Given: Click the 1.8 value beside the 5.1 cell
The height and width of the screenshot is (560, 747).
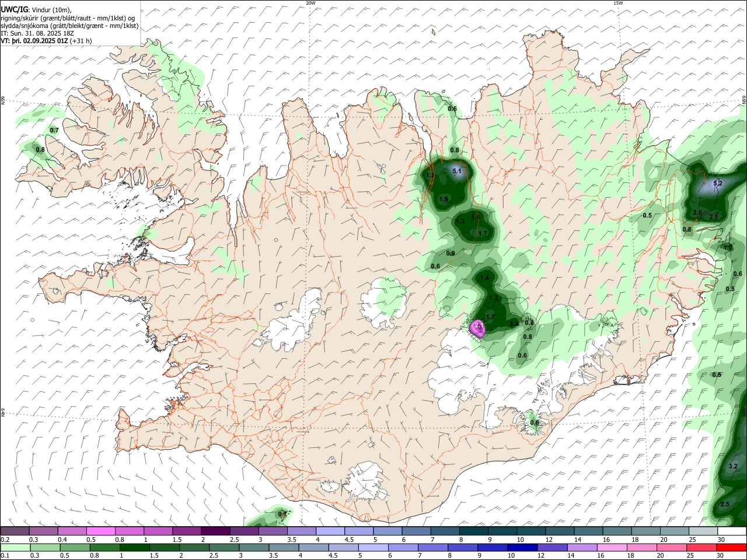Looking at the screenshot, I should click(431, 175).
